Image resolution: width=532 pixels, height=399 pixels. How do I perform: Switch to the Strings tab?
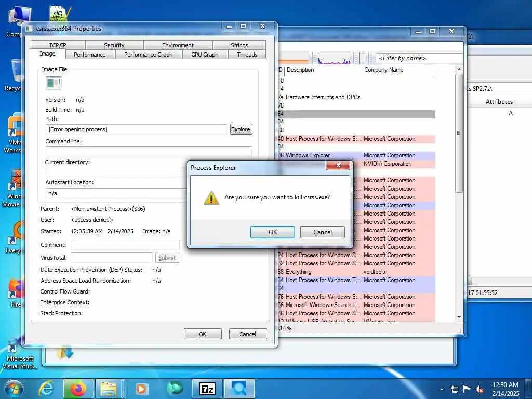pyautogui.click(x=239, y=45)
